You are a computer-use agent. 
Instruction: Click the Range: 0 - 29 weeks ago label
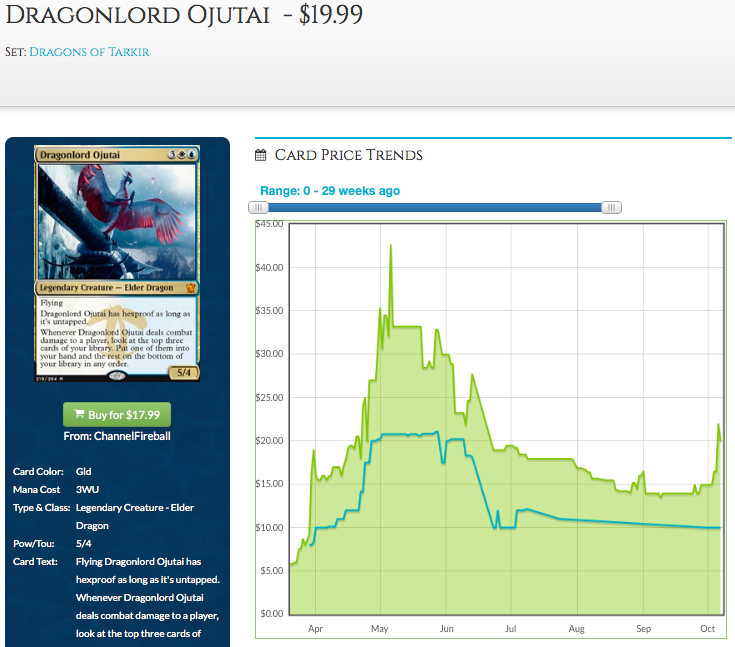click(330, 191)
